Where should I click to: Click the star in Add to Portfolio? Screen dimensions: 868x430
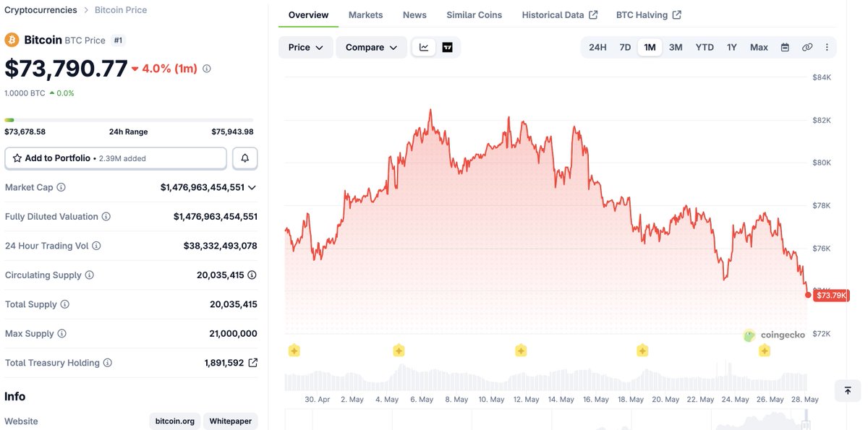(17, 158)
